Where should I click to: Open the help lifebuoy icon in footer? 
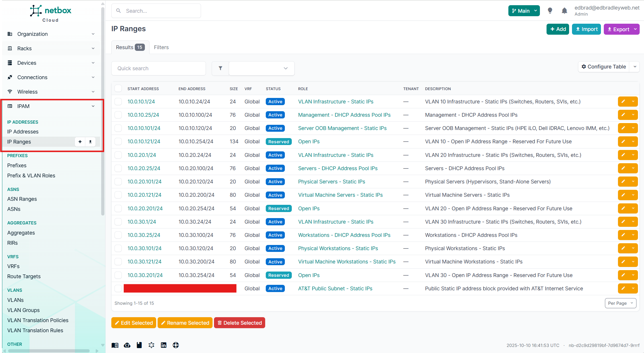[x=176, y=345]
